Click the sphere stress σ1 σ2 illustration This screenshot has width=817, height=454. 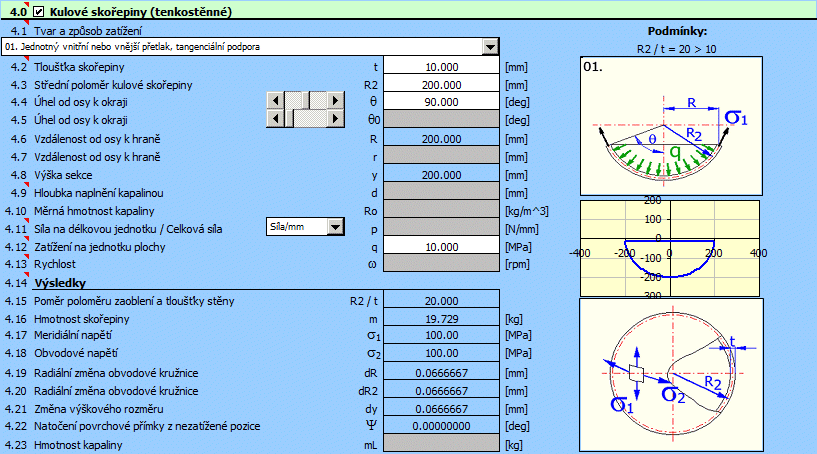click(x=671, y=375)
